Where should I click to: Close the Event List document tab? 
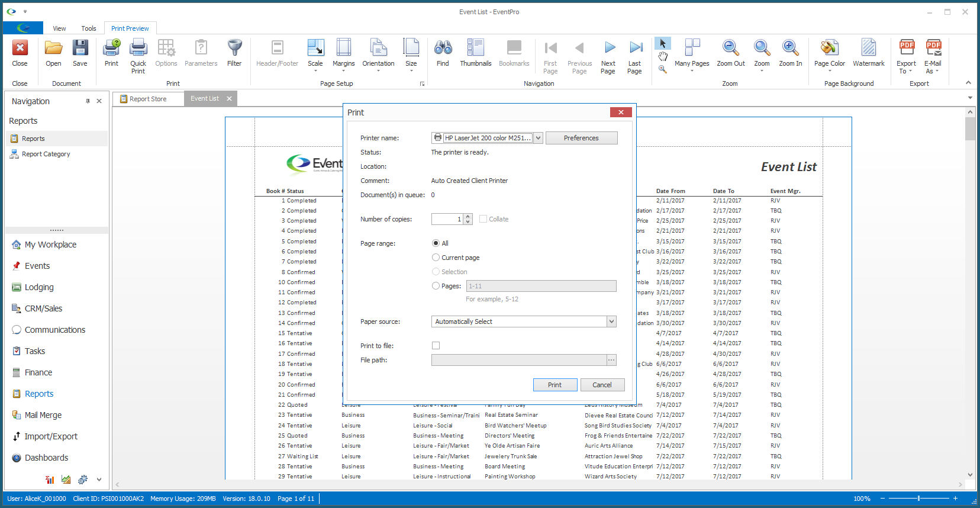pyautogui.click(x=229, y=99)
